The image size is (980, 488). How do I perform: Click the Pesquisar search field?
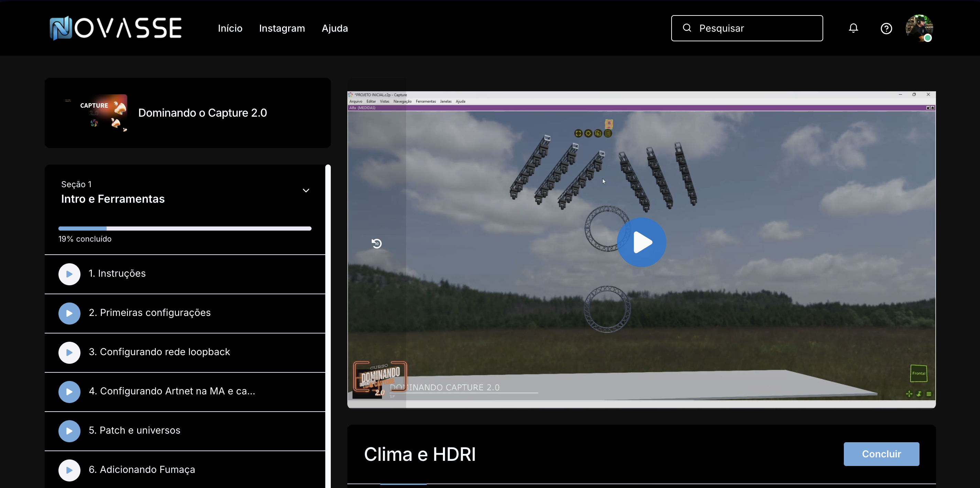click(747, 28)
